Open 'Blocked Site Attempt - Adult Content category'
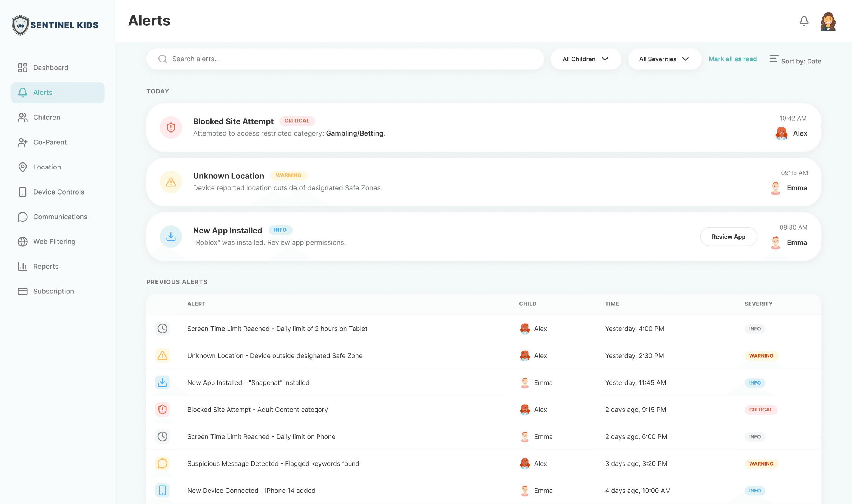852x504 pixels. (257, 410)
